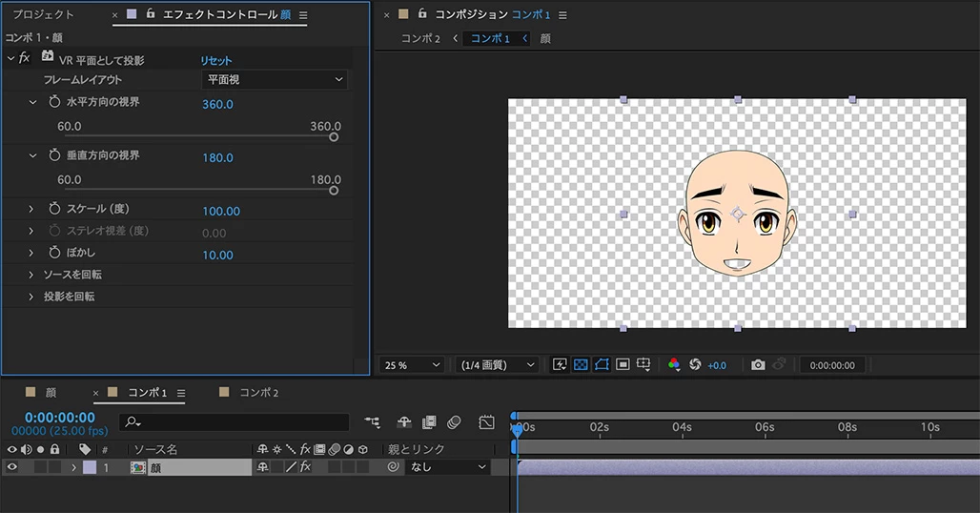Screen dimensions: 980x513
Task: Click the 水平方向の視界 value 360.0
Action: coord(217,104)
